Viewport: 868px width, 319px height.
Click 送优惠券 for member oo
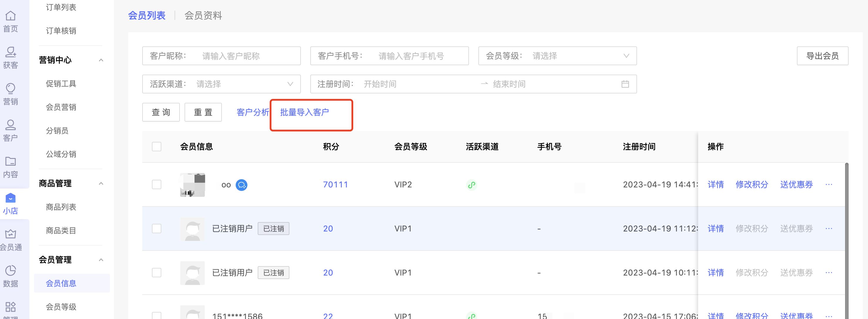pos(796,184)
